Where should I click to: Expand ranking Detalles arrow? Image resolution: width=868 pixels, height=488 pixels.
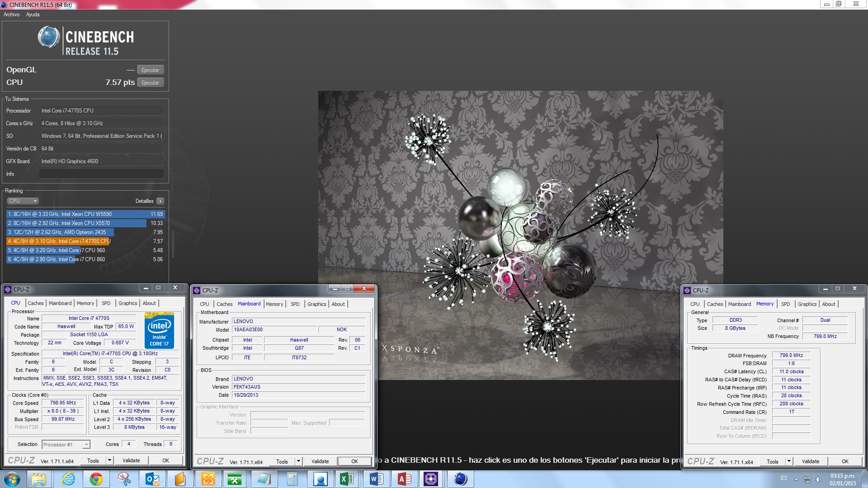click(160, 201)
